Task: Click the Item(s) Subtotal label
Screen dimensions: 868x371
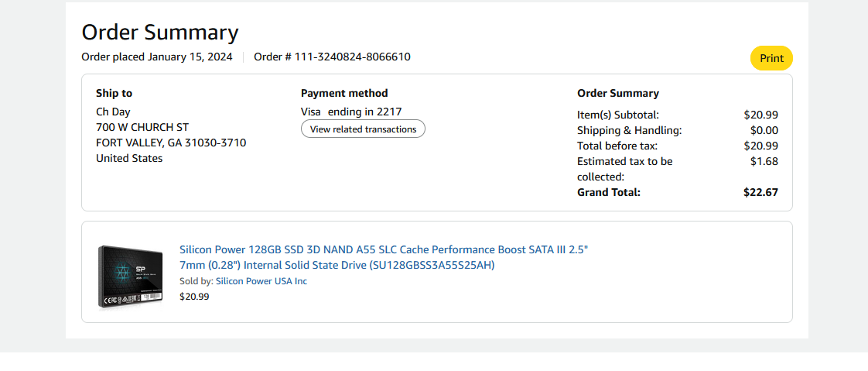Action: pos(617,115)
